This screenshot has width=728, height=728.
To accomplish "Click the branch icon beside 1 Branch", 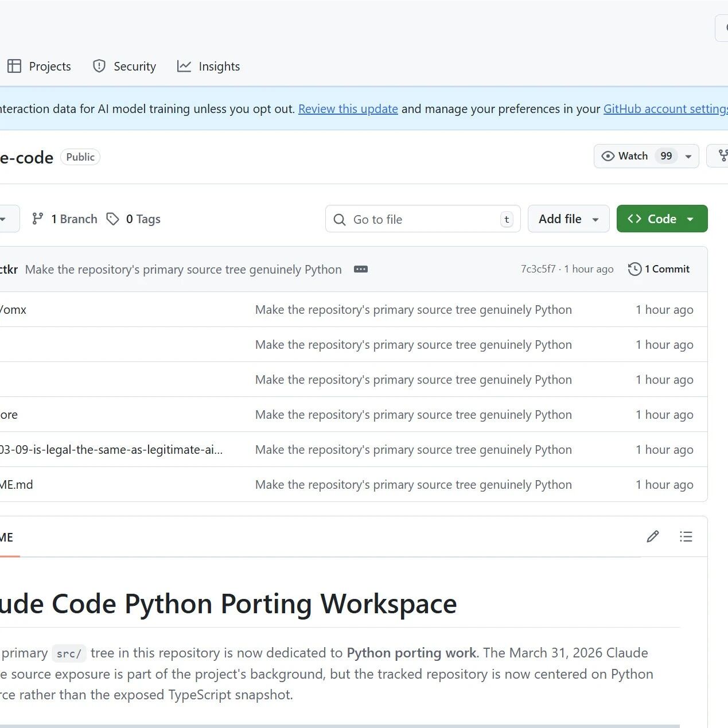I will point(38,219).
